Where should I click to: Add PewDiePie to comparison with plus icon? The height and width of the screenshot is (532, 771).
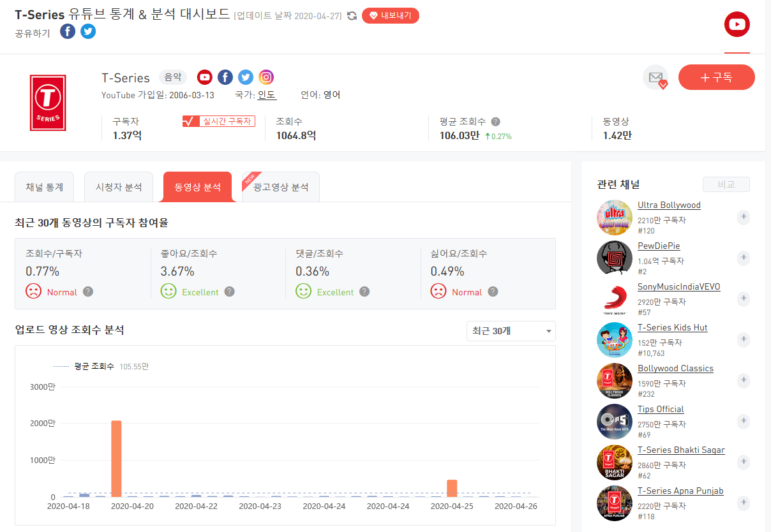pyautogui.click(x=743, y=258)
